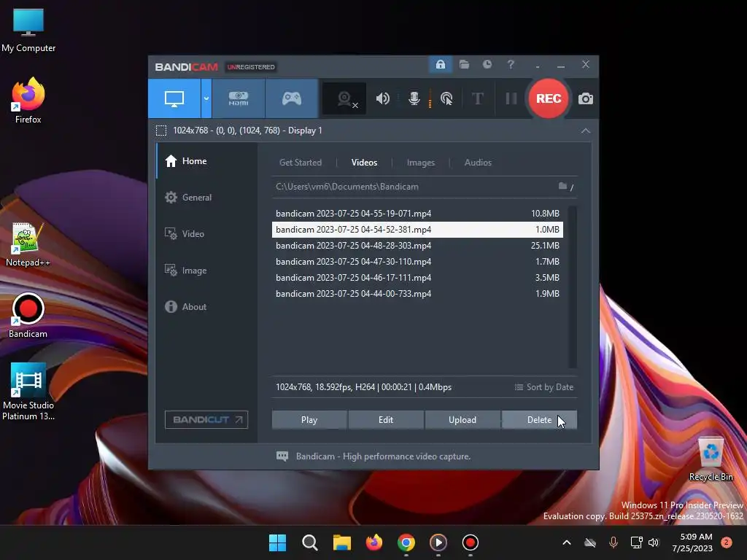Open output folder icon in title bar
Viewport: 747px width, 560px height.
pos(464,64)
